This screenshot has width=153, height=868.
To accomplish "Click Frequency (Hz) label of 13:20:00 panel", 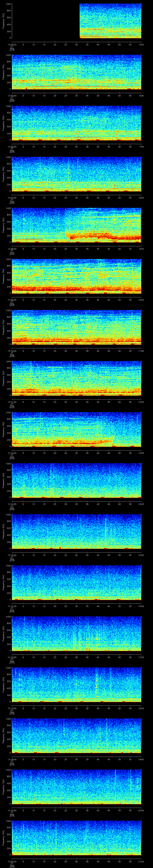I will [x=3, y=838].
